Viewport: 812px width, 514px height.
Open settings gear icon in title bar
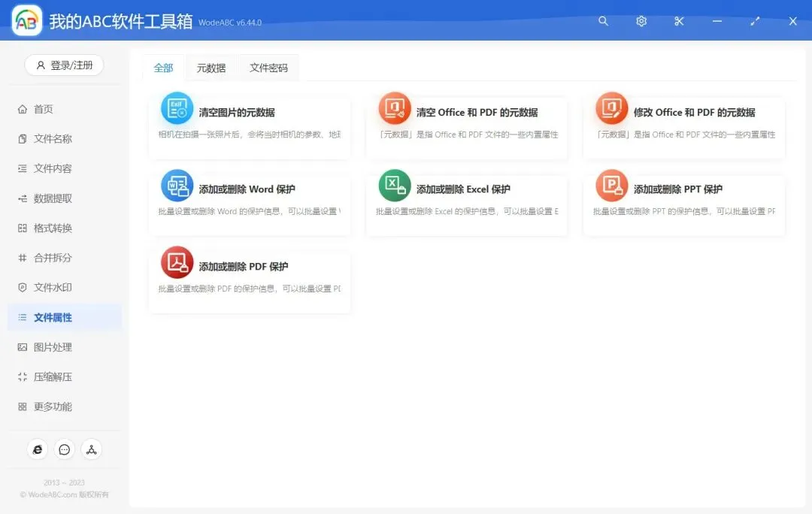pos(641,21)
